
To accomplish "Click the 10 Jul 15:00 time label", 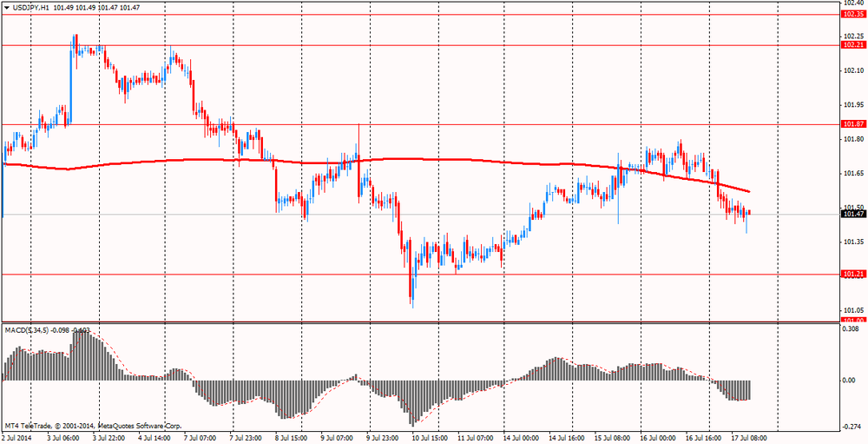I will (429, 438).
